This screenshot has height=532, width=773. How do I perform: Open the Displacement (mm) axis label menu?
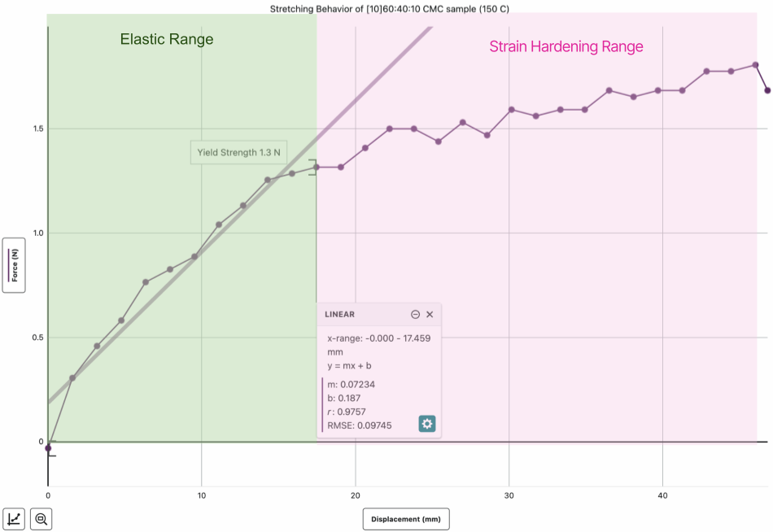[x=406, y=519]
